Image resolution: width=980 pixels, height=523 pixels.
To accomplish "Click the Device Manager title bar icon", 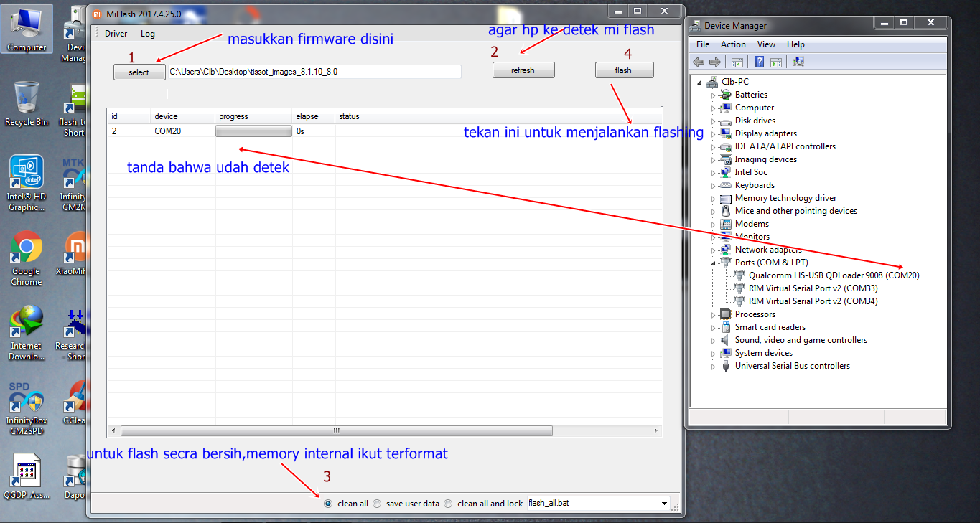I will coord(696,25).
